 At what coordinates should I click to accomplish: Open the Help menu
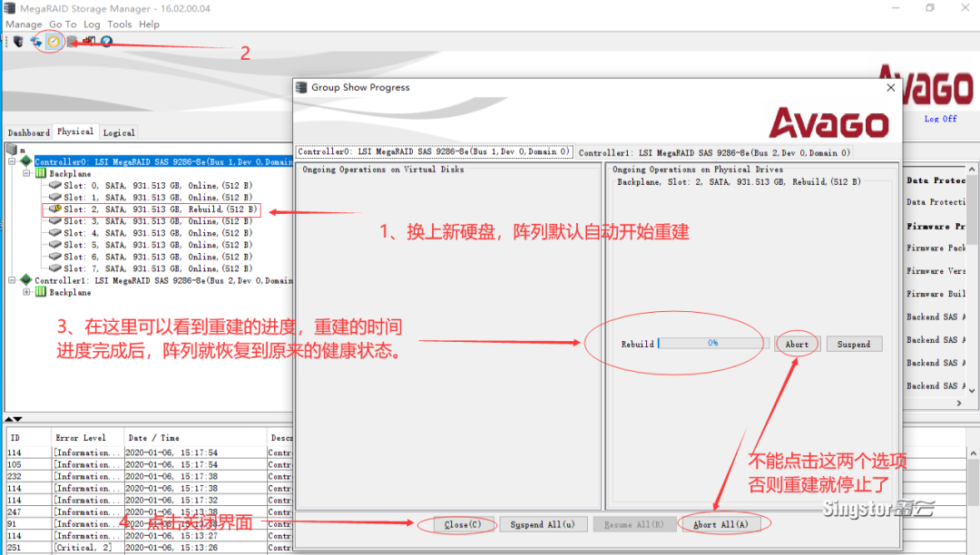click(x=149, y=24)
